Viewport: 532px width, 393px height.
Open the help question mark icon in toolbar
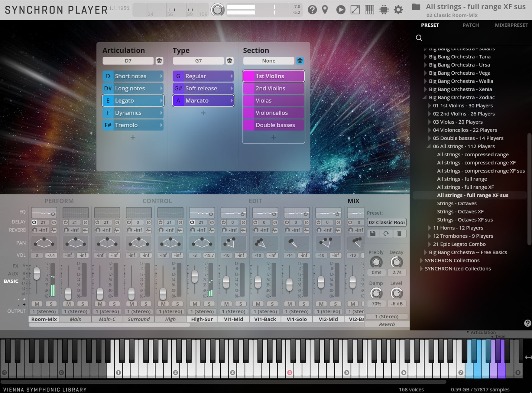coord(312,10)
